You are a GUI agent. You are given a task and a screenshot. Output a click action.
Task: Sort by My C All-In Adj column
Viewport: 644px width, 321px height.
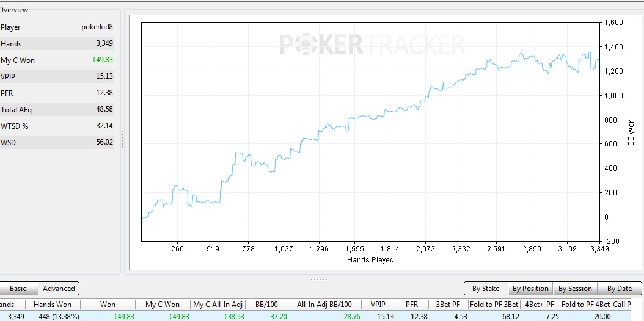(x=218, y=304)
